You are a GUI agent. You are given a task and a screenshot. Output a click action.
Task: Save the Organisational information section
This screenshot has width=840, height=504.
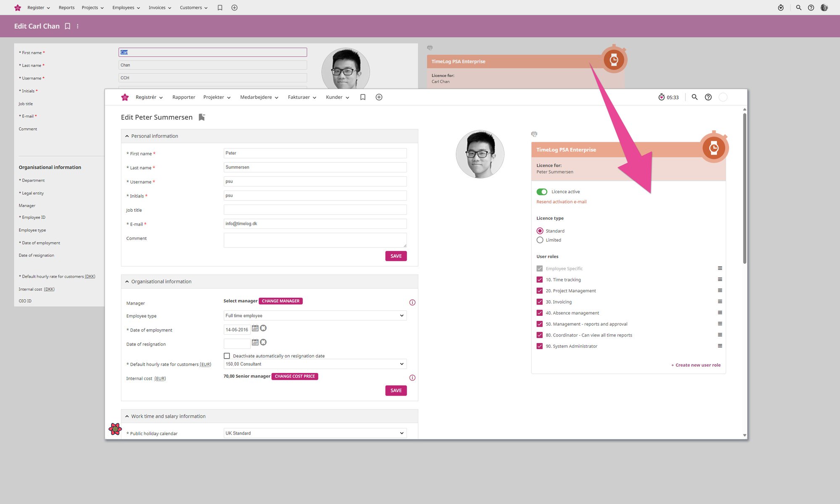[x=396, y=391]
